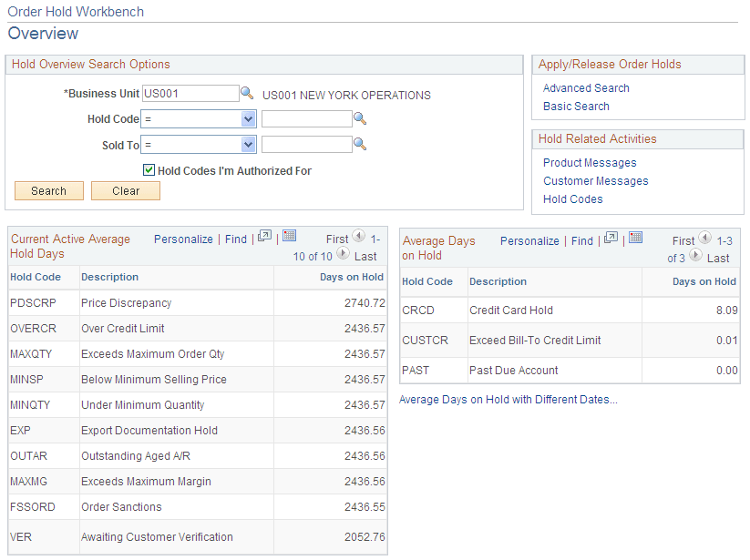The image size is (750, 560).
Task: Show next rows in Average Days on Hold grid
Action: coord(694,257)
